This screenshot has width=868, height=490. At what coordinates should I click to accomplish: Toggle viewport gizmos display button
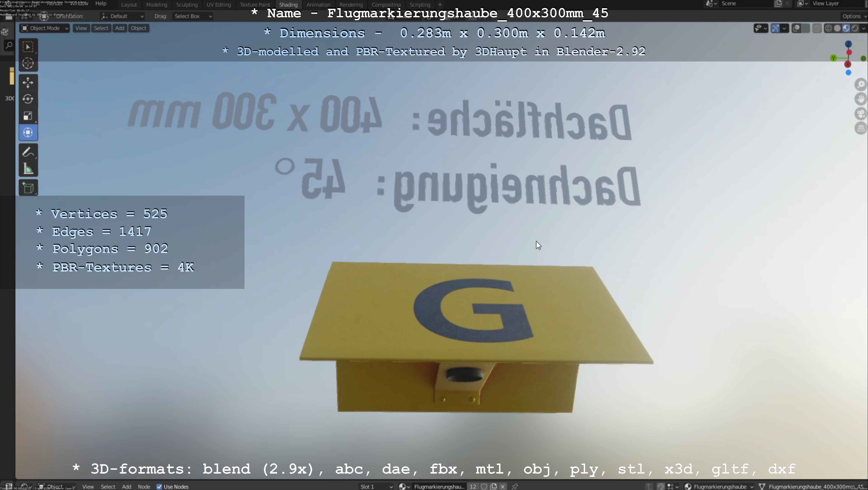(775, 28)
